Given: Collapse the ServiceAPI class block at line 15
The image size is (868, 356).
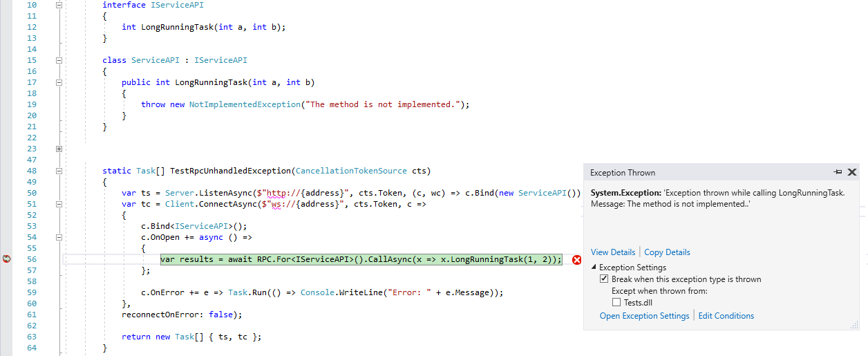Looking at the screenshot, I should coord(59,60).
